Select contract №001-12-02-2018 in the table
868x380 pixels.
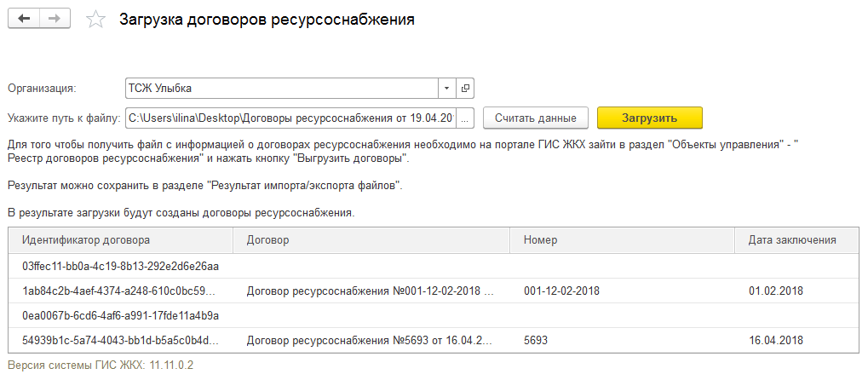434,291
